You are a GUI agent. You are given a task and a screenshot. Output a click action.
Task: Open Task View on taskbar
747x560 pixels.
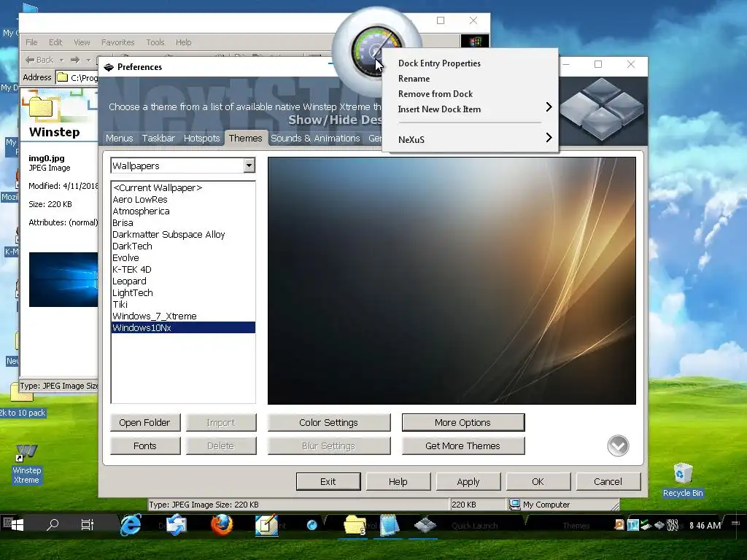click(x=88, y=525)
